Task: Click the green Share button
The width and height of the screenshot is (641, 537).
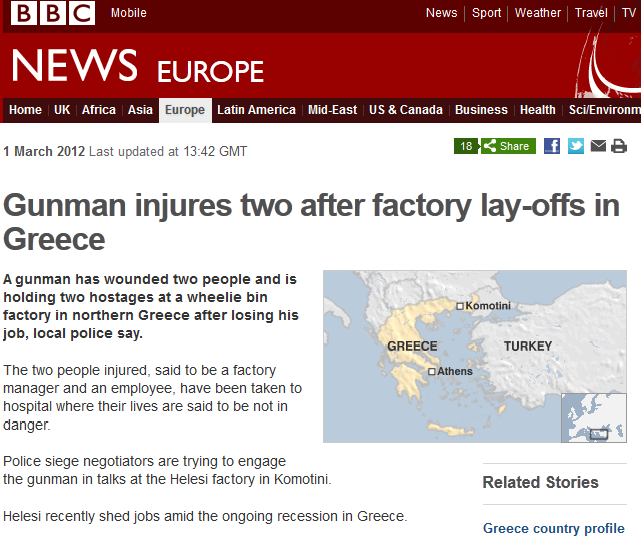Action: tap(508, 146)
